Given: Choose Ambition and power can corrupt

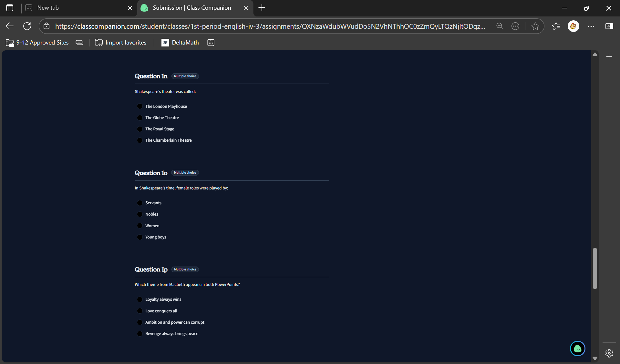Looking at the screenshot, I should (x=140, y=322).
